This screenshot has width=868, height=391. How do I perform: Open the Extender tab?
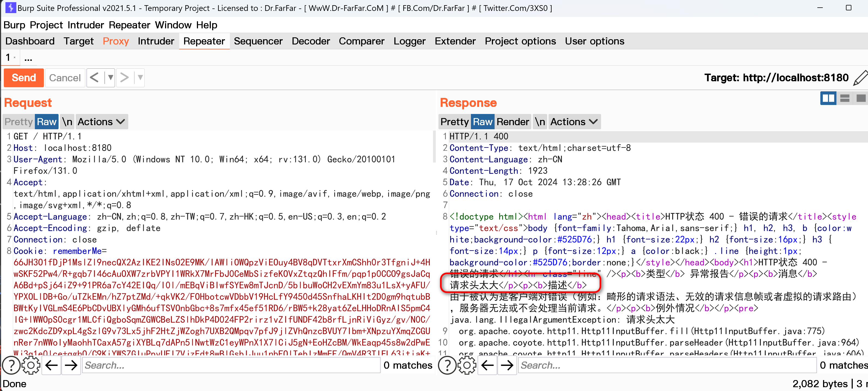[x=455, y=41]
